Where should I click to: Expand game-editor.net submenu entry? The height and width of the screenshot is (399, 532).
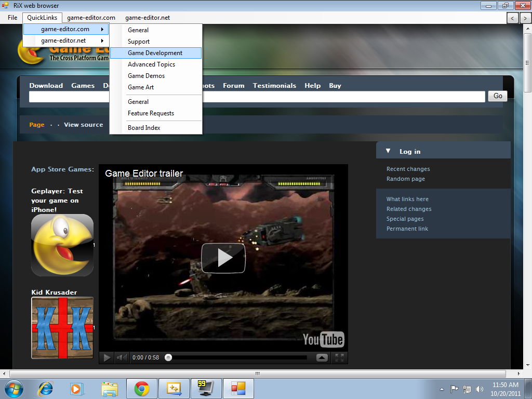66,41
